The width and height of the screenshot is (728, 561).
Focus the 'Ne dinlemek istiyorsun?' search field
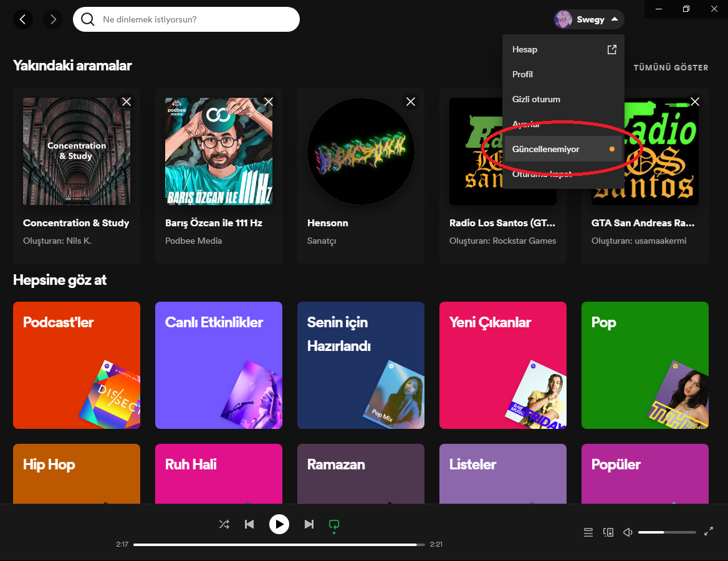click(x=186, y=19)
